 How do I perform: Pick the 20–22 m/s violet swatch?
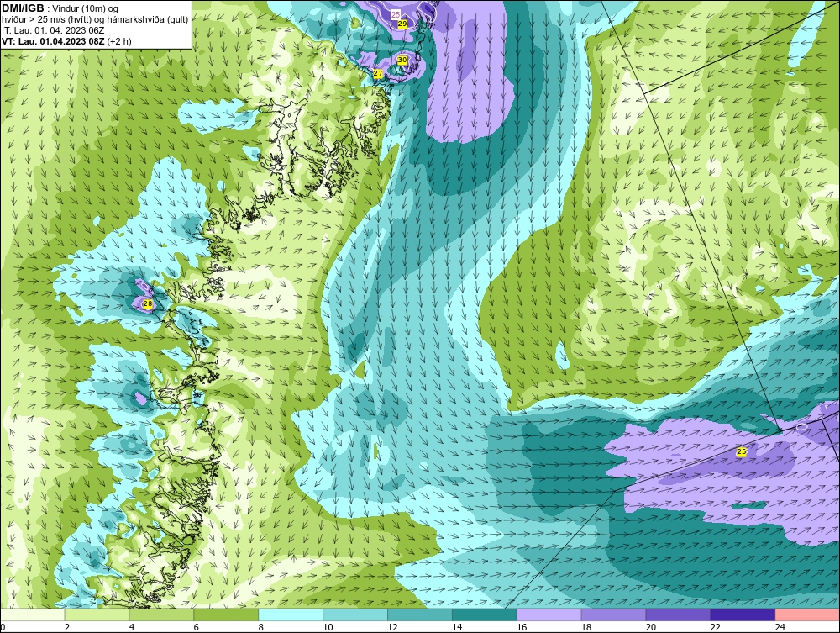click(678, 615)
